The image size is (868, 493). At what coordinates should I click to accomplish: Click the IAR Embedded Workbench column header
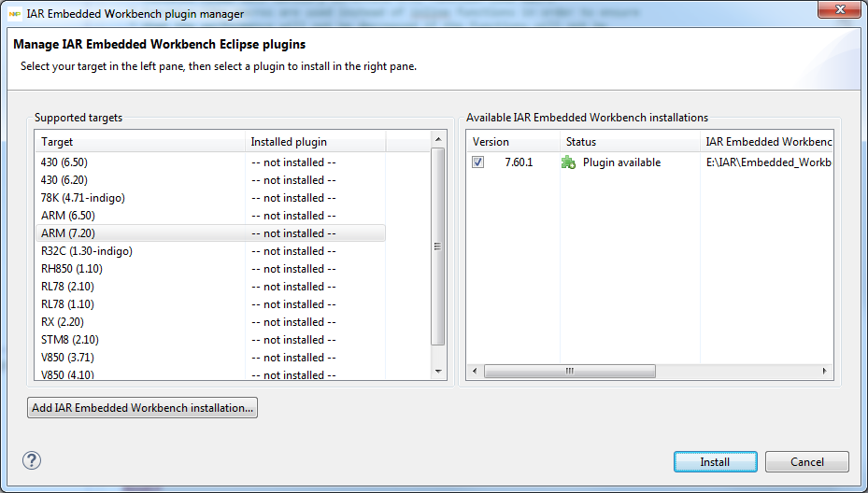pyautogui.click(x=767, y=142)
